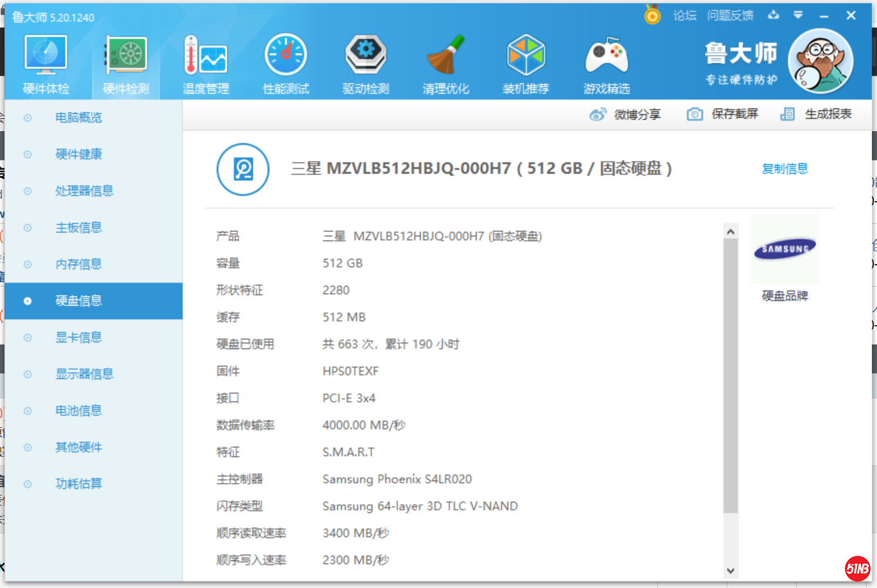Screen dimensions: 877x588
Task: Click the gold medal icon in title bar
Action: 652,15
